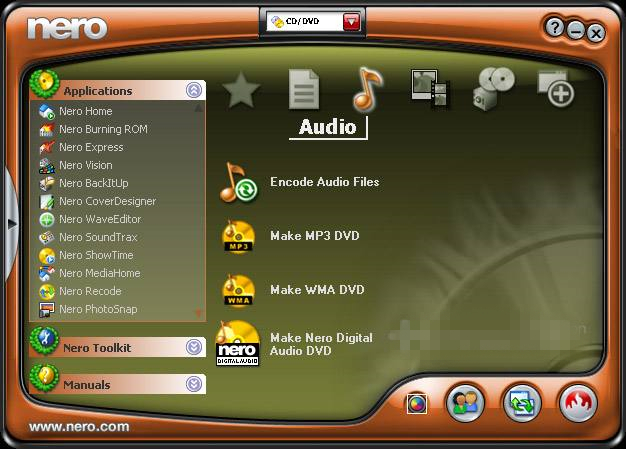Click the Nero Express icon

[x=47, y=147]
